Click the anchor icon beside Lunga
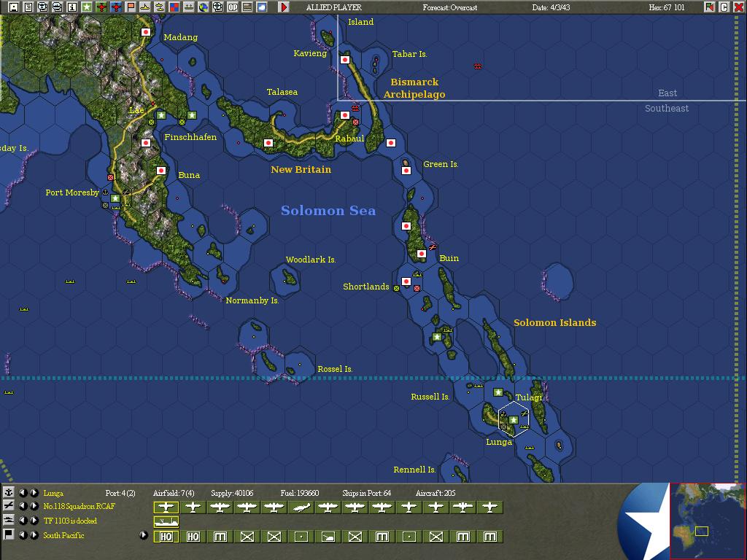The image size is (747, 560). 9,492
